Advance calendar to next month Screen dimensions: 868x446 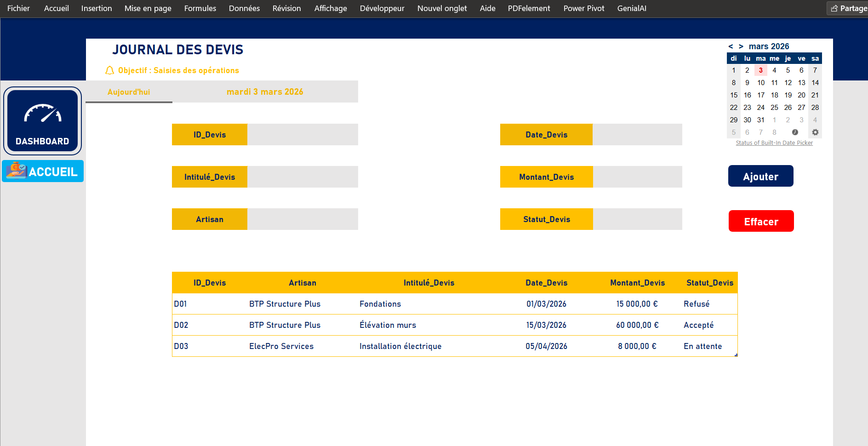[741, 46]
